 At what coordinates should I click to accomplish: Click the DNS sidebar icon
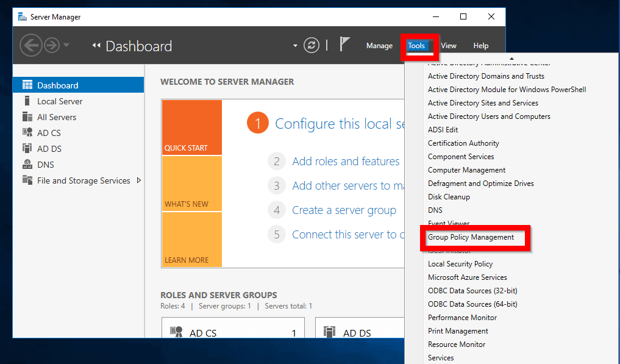tap(27, 164)
